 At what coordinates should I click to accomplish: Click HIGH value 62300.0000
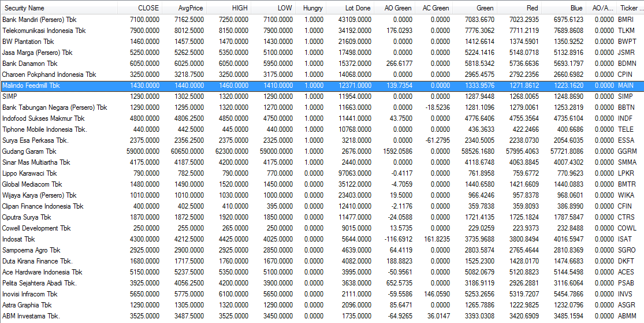(x=232, y=151)
